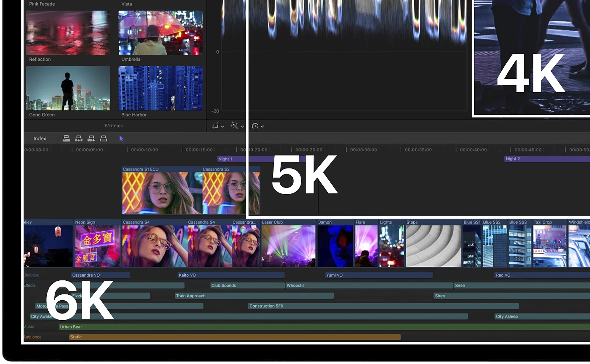Click the Night 2 marker bar
This screenshot has width=590, height=364.
547,159
